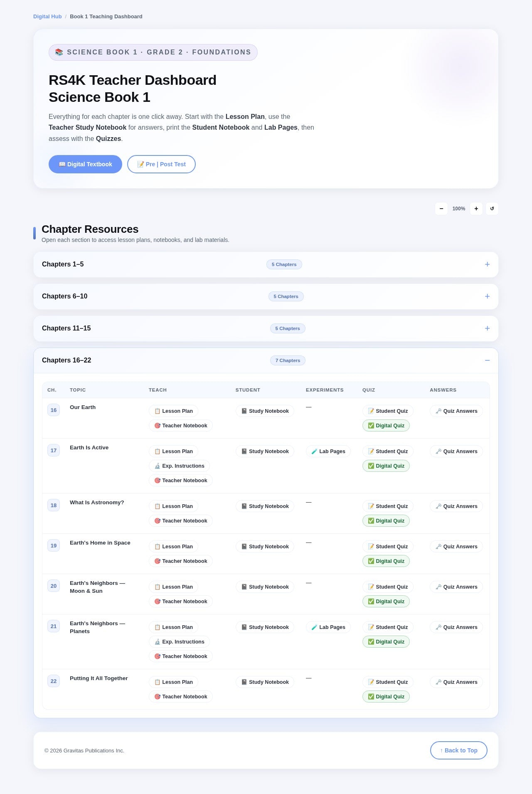Click the Back to Top button

coord(459,750)
